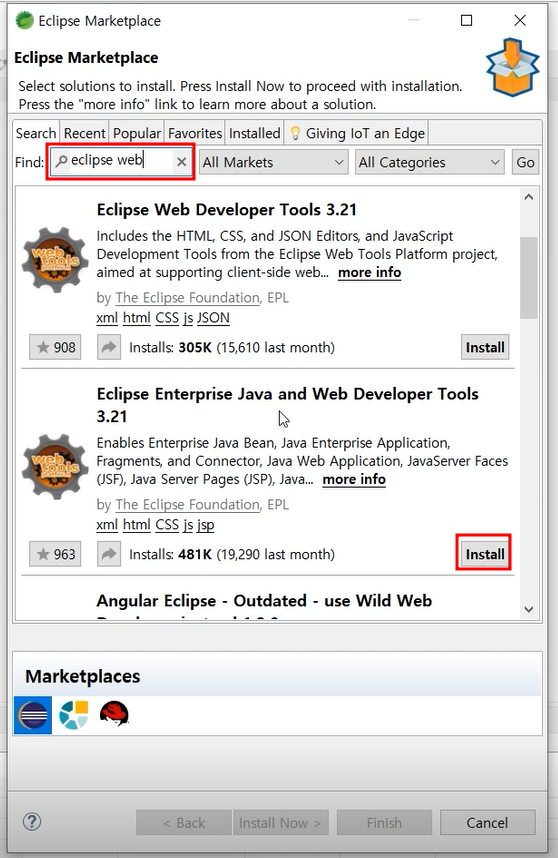Viewport: 558px width, 858px height.
Task: Open The Eclipse Foundation link under Web Developer Tools
Action: click(188, 297)
